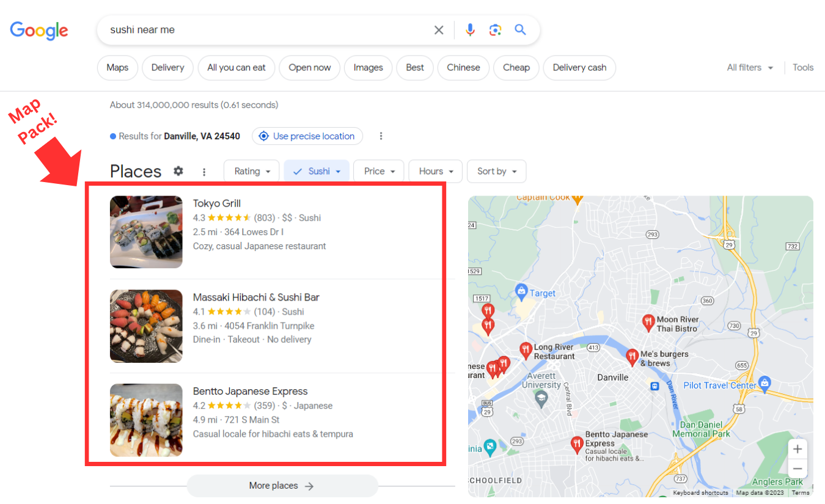Select Me's burgers & brews map pin
The image size is (825, 504).
point(632,357)
